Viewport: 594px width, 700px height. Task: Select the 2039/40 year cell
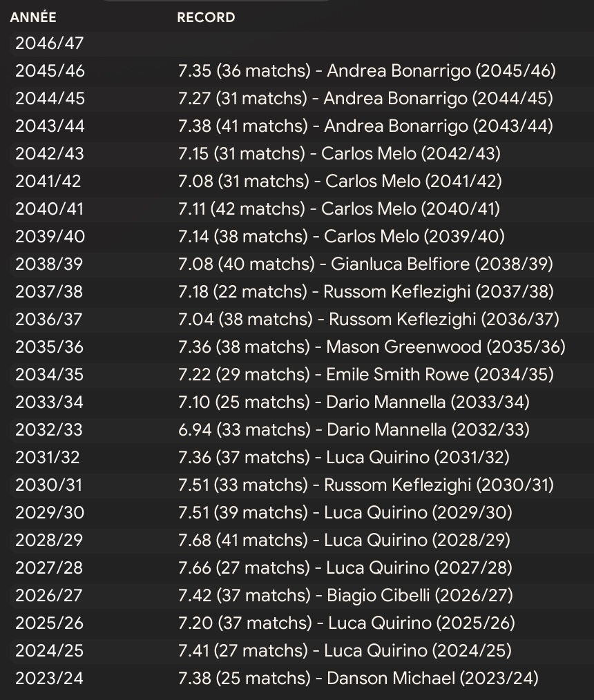click(x=50, y=237)
